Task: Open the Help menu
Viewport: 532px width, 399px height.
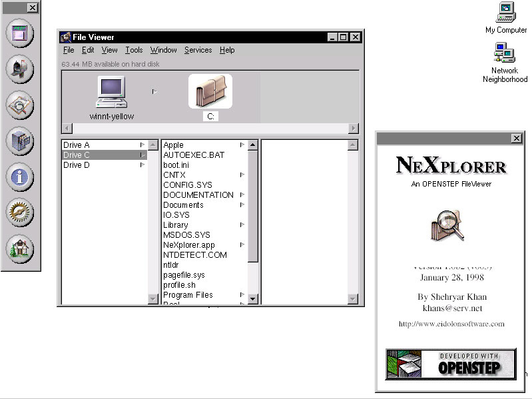Action: click(227, 50)
